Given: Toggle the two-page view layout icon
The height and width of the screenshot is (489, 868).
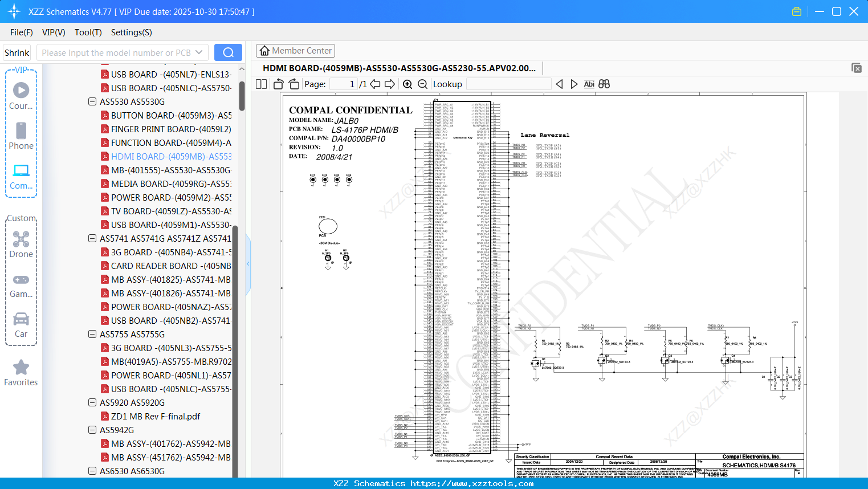Looking at the screenshot, I should [262, 84].
